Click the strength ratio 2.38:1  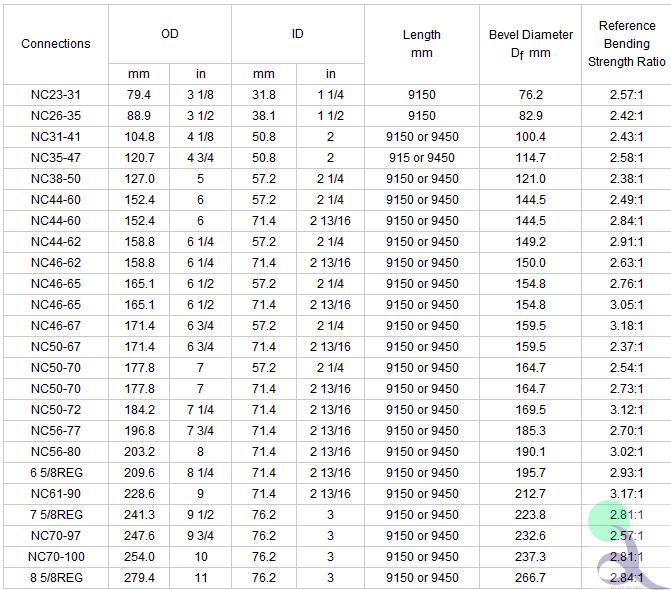tap(626, 178)
